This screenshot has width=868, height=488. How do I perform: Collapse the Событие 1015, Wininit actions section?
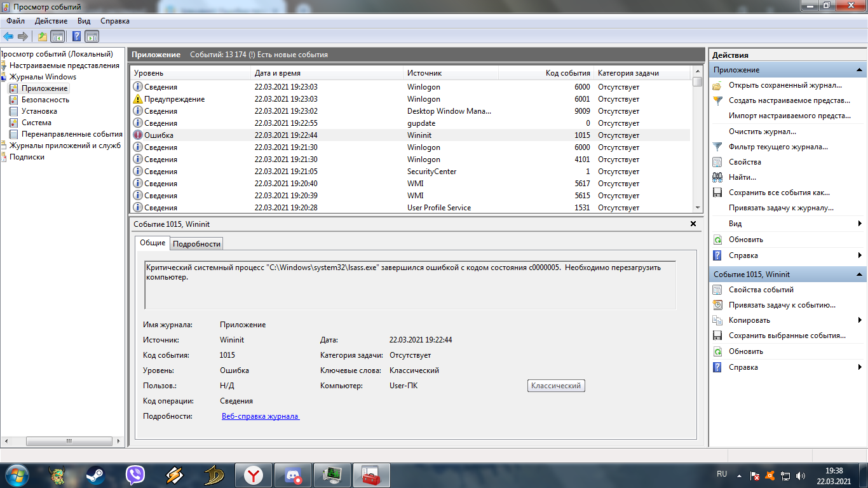coord(859,274)
